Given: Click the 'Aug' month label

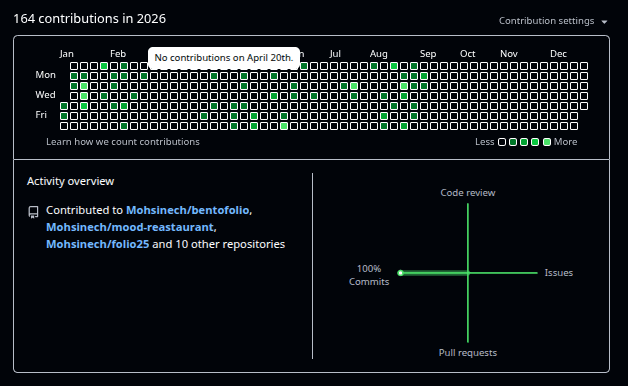Looking at the screenshot, I should pyautogui.click(x=378, y=54).
